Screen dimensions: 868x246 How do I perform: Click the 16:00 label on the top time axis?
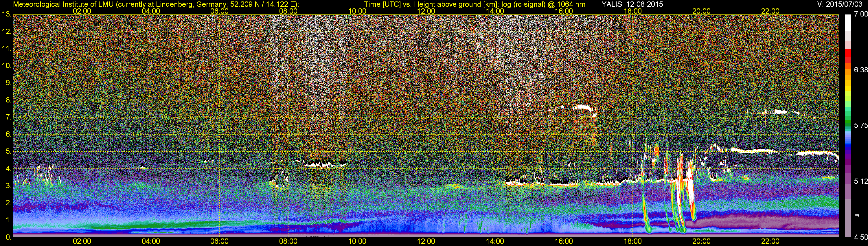pyautogui.click(x=564, y=11)
